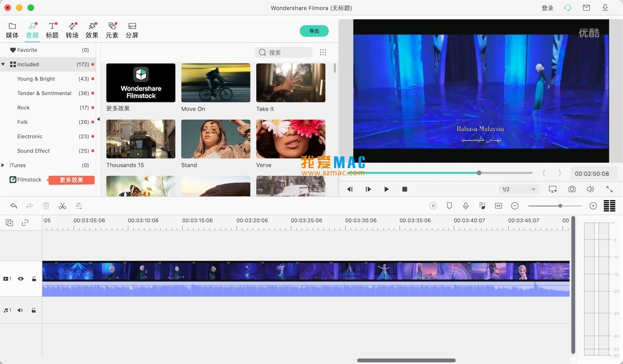The width and height of the screenshot is (623, 364).
Task: Undo the last edit
Action: point(13,206)
